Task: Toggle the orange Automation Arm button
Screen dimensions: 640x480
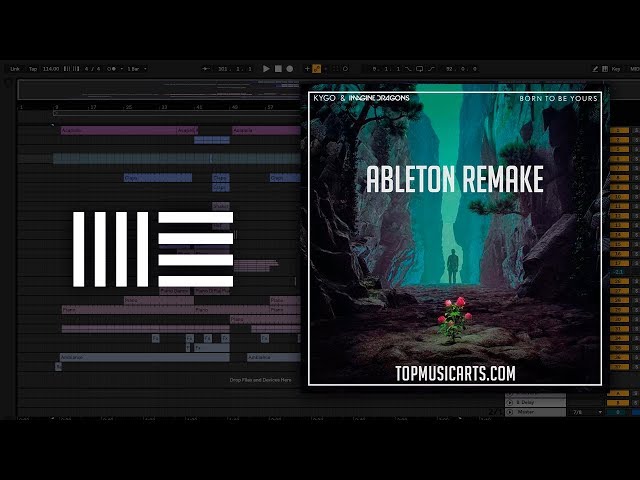Action: [316, 69]
